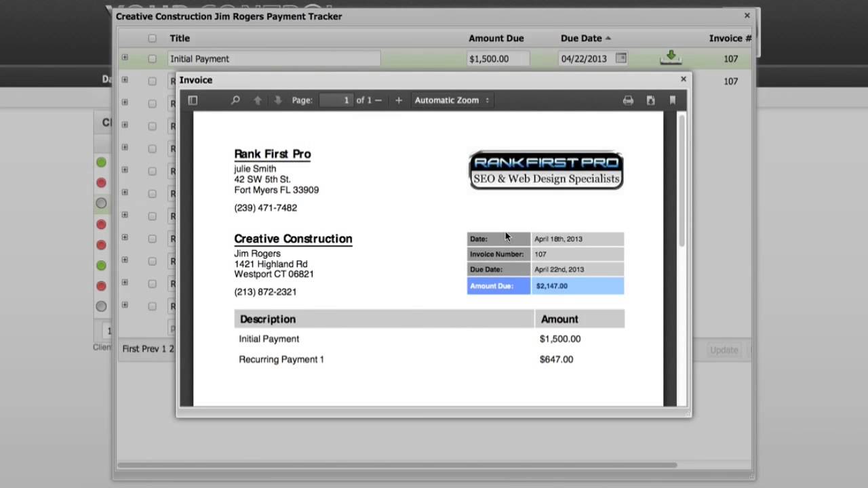
Task: Select the Rank First Pro heading
Action: tap(273, 154)
